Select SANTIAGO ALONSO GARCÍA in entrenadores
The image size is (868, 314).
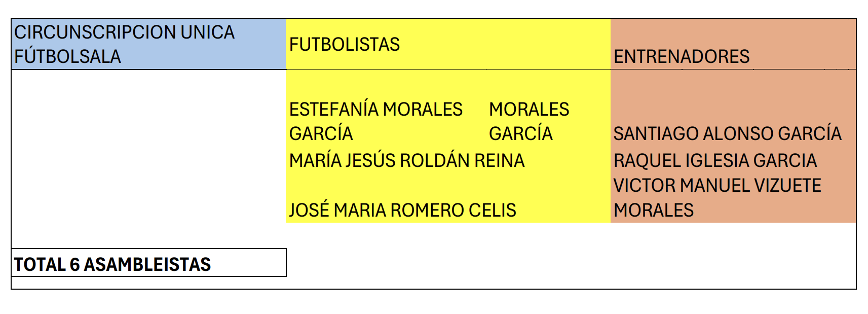(727, 133)
